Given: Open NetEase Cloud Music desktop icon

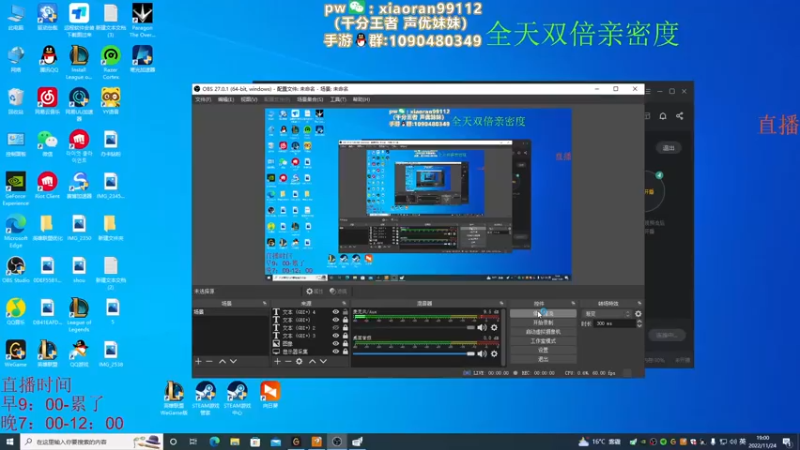Looking at the screenshot, I should coord(47,101).
